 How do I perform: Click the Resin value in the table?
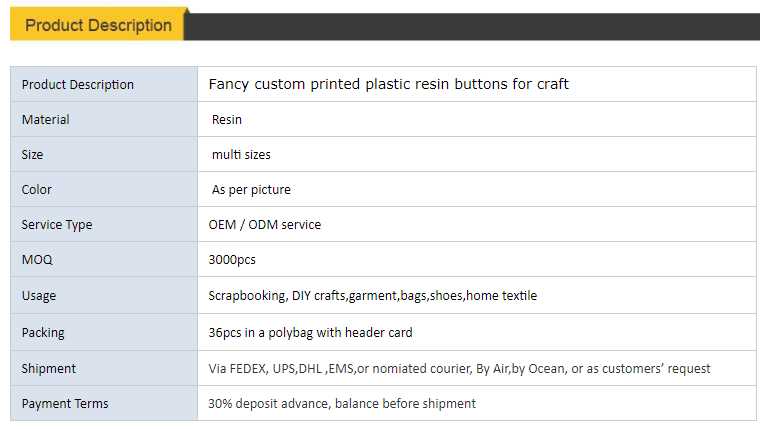coord(227,120)
